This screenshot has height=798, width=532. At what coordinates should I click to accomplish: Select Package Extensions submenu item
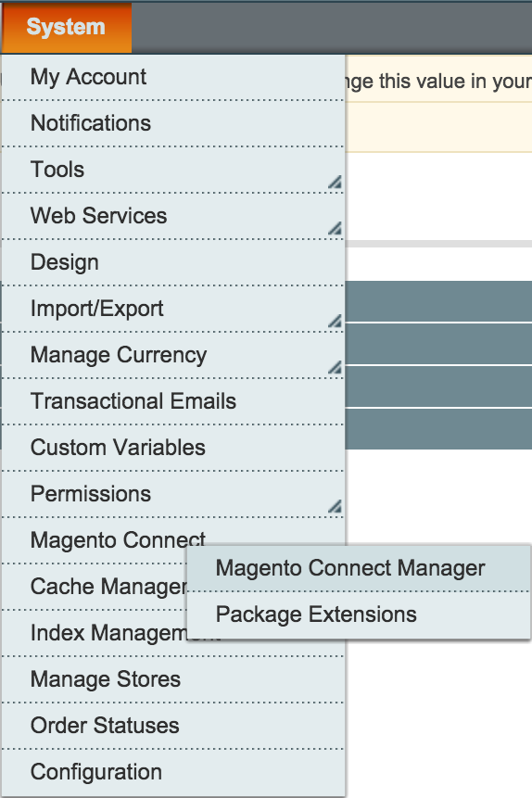click(359, 614)
